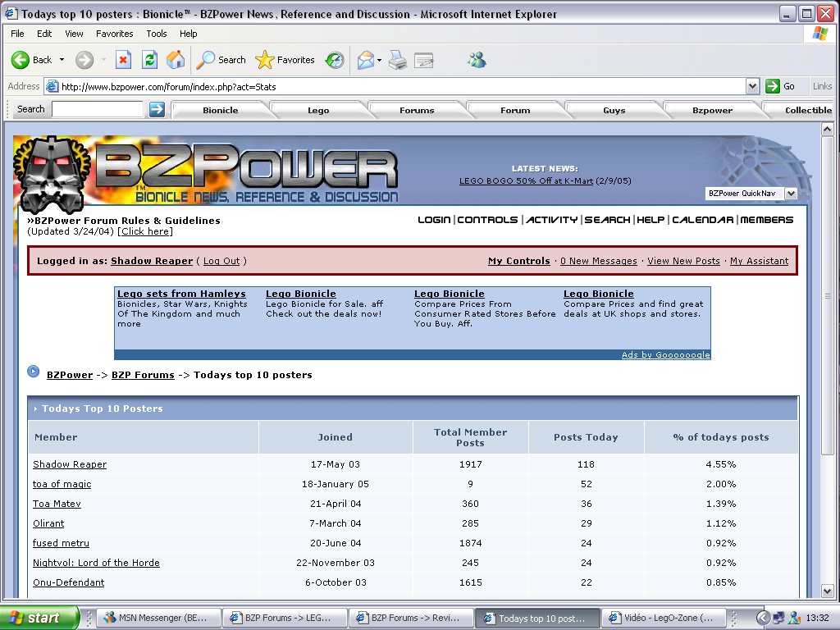The height and width of the screenshot is (630, 840).
Task: Click the Go green arrow button
Action: (x=773, y=86)
